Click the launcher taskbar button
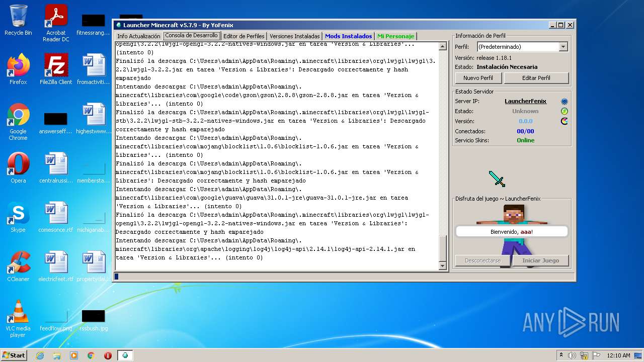Viewport: 644px width, 362px height. point(125,355)
